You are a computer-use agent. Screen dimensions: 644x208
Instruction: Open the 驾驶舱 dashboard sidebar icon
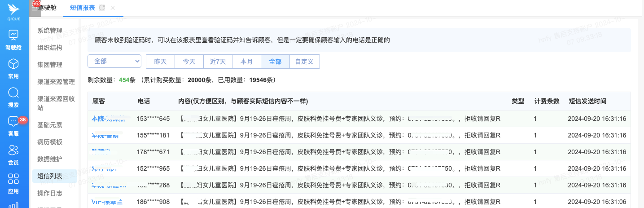click(13, 36)
